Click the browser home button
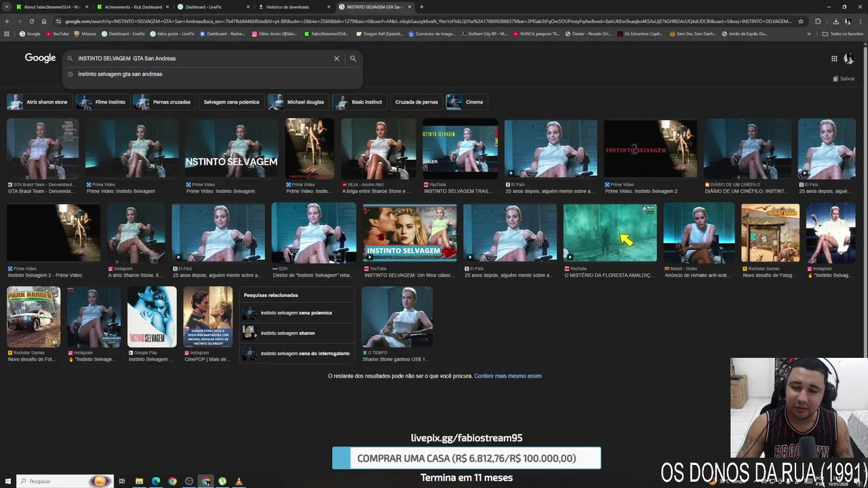The image size is (868, 488). tap(44, 21)
